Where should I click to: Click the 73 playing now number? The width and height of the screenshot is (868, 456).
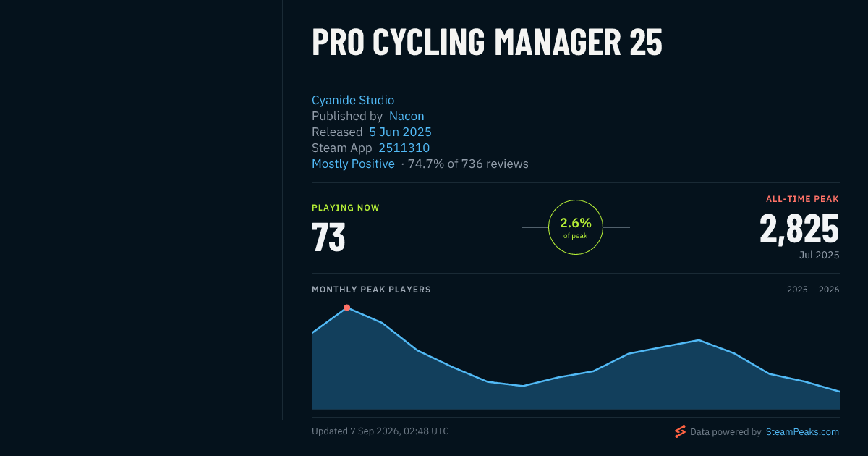[x=328, y=237]
